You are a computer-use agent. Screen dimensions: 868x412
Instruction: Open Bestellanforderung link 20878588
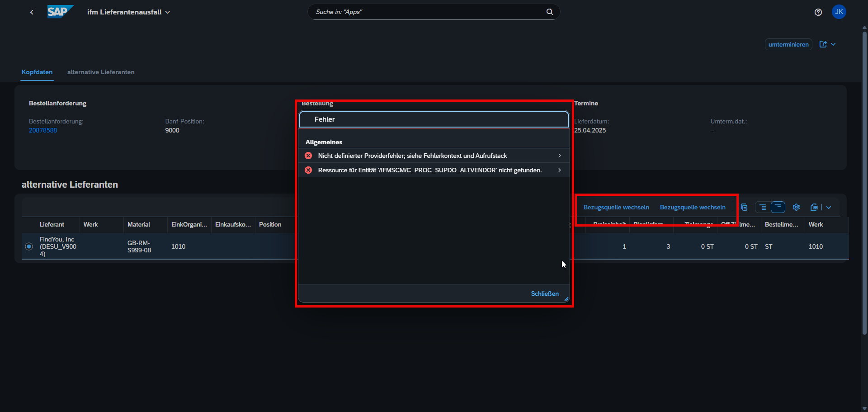43,130
